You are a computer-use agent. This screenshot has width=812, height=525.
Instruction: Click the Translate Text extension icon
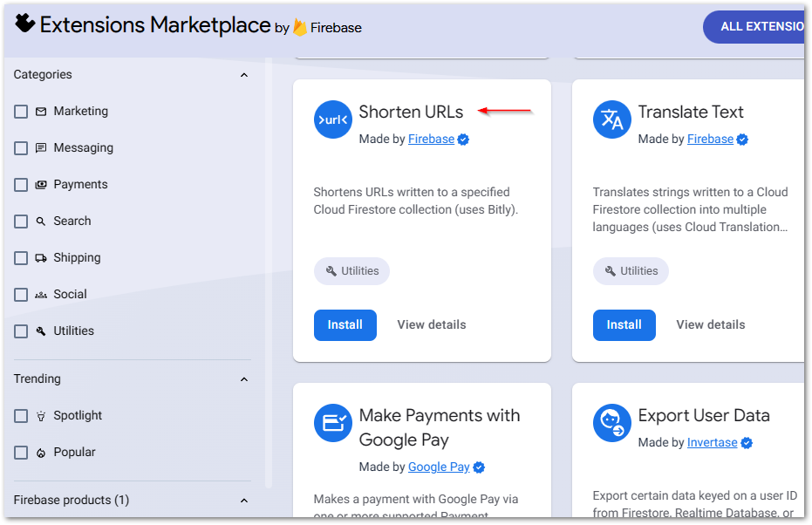tap(612, 119)
